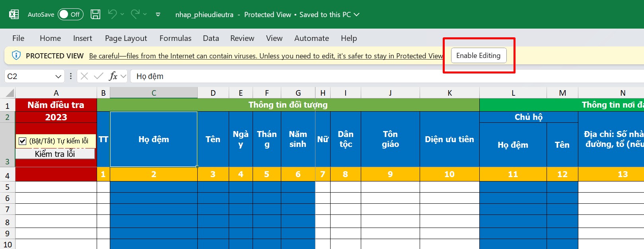Uncheck the Tự kiểm lỗi checkbox
Screen dimensions: 644x249
click(x=23, y=141)
